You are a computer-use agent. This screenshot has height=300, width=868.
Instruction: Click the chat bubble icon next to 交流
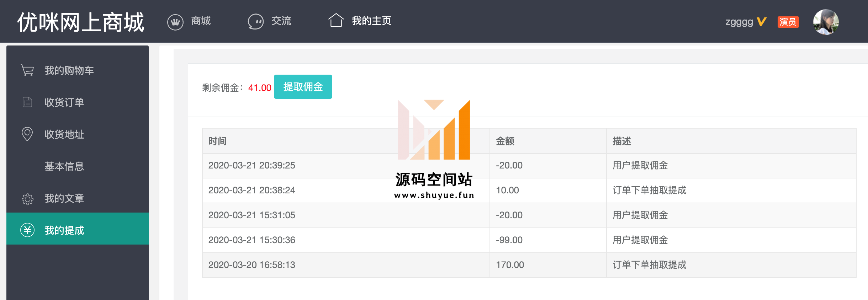[255, 22]
